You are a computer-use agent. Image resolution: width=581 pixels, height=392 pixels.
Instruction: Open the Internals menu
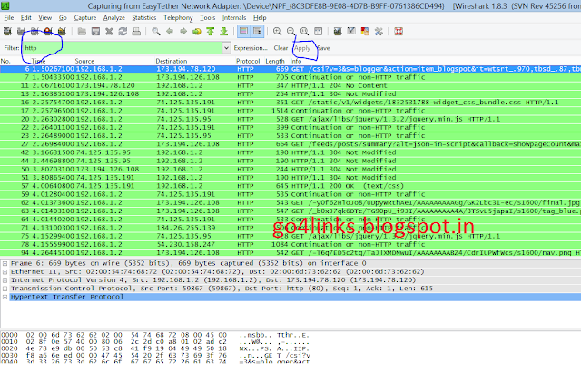pyautogui.click(x=234, y=18)
